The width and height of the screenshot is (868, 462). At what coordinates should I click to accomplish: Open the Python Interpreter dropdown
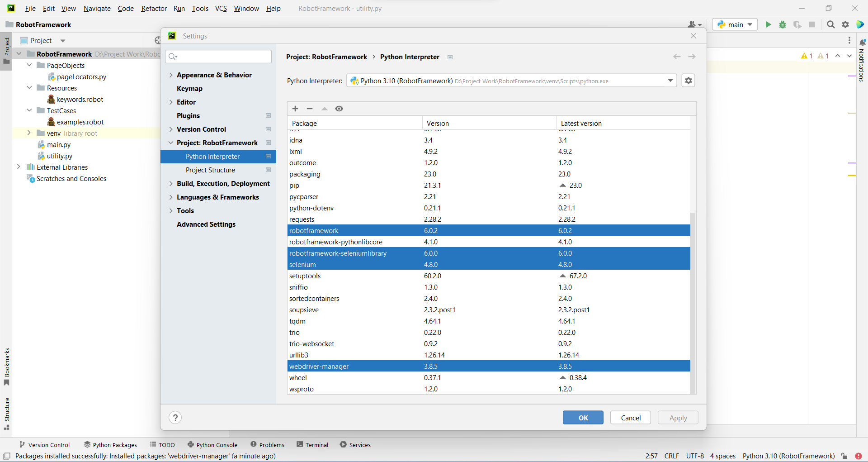[670, 81]
